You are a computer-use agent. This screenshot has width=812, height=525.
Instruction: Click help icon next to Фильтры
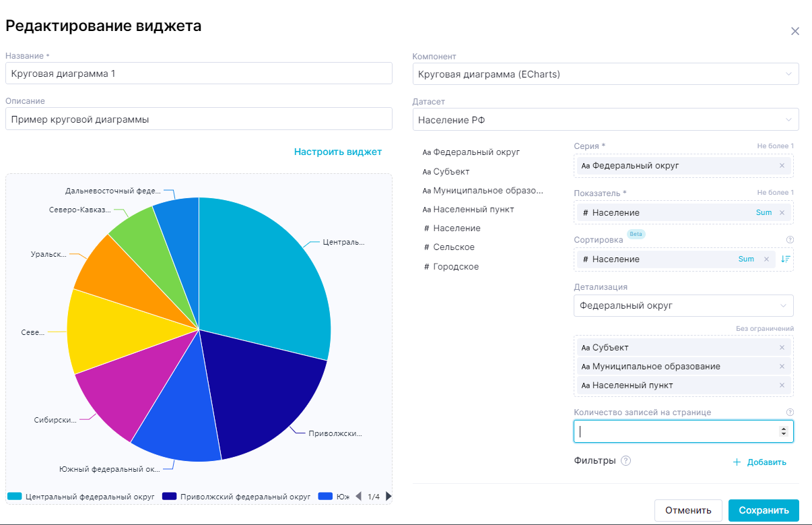(x=625, y=461)
